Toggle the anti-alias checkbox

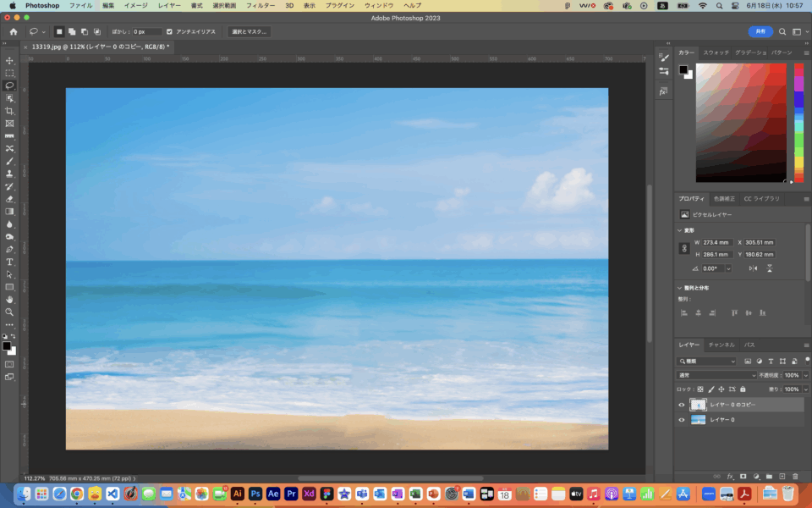[x=169, y=31]
